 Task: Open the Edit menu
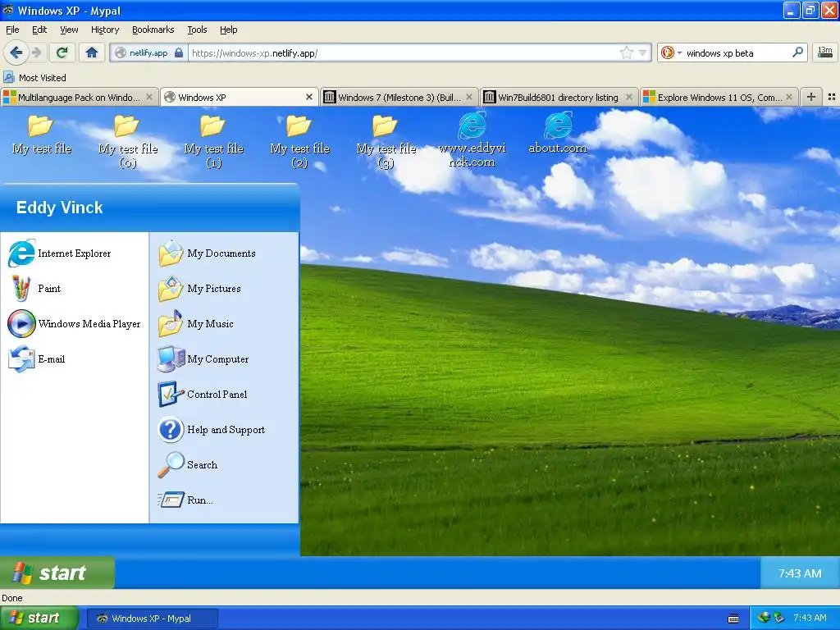[39, 30]
